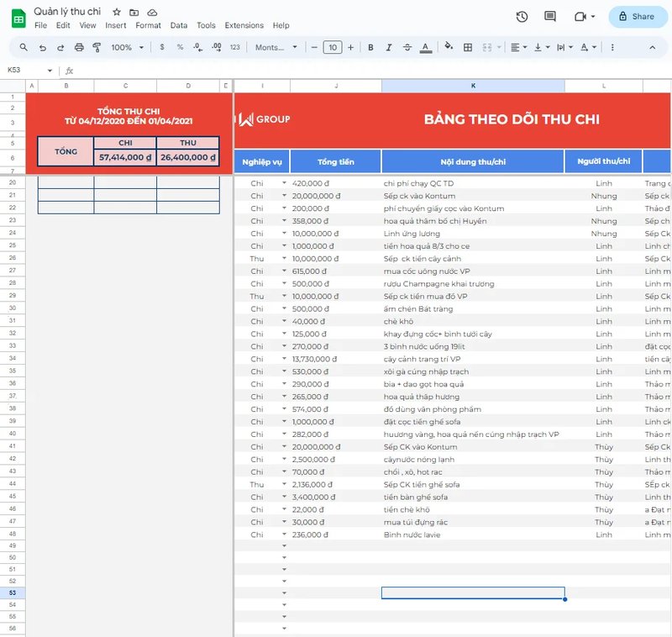Screen dimensions: 672x637
Task: Toggle bold formatting
Action: [370, 48]
